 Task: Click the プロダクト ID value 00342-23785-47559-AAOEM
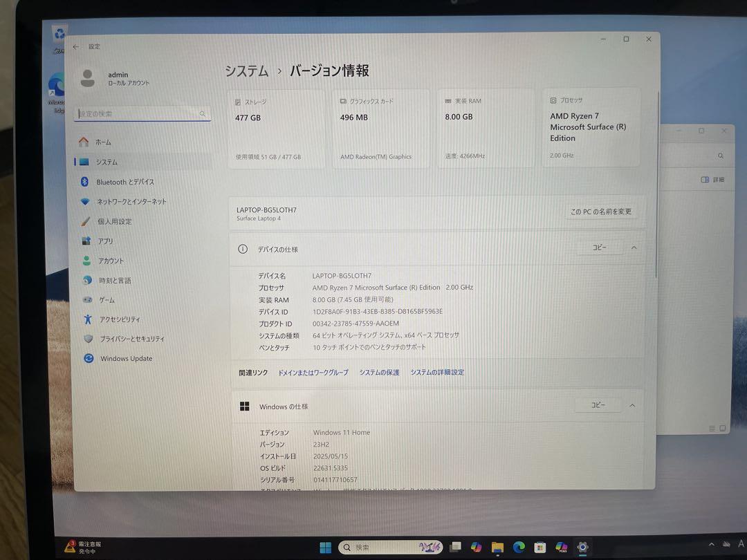(x=356, y=324)
